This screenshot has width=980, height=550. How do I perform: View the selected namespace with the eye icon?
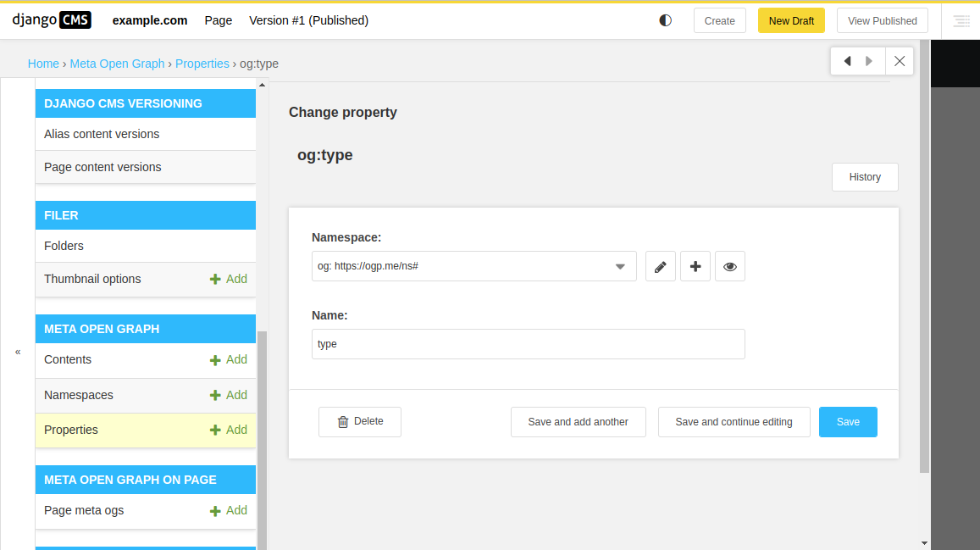click(x=730, y=267)
